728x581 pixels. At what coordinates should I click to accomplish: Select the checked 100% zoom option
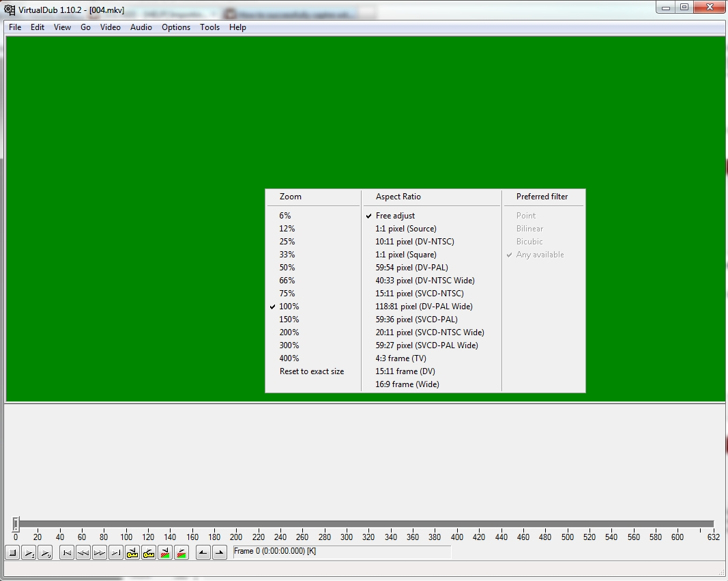pyautogui.click(x=313, y=307)
